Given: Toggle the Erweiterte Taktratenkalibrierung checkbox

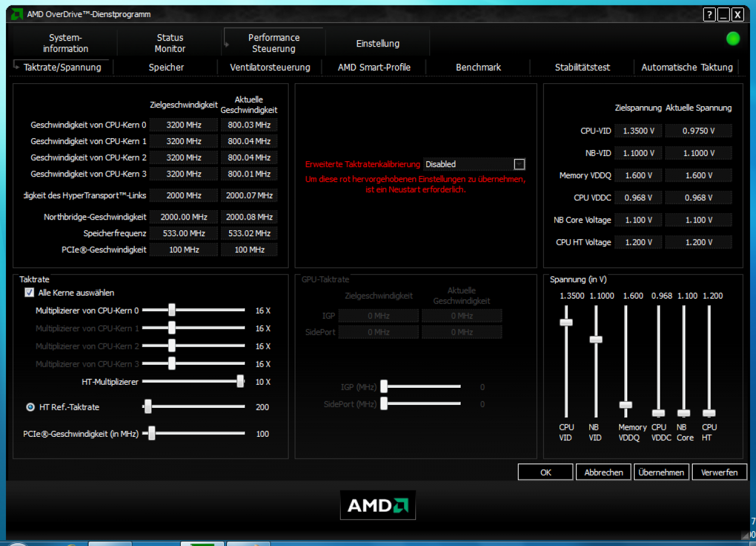Looking at the screenshot, I should [519, 164].
